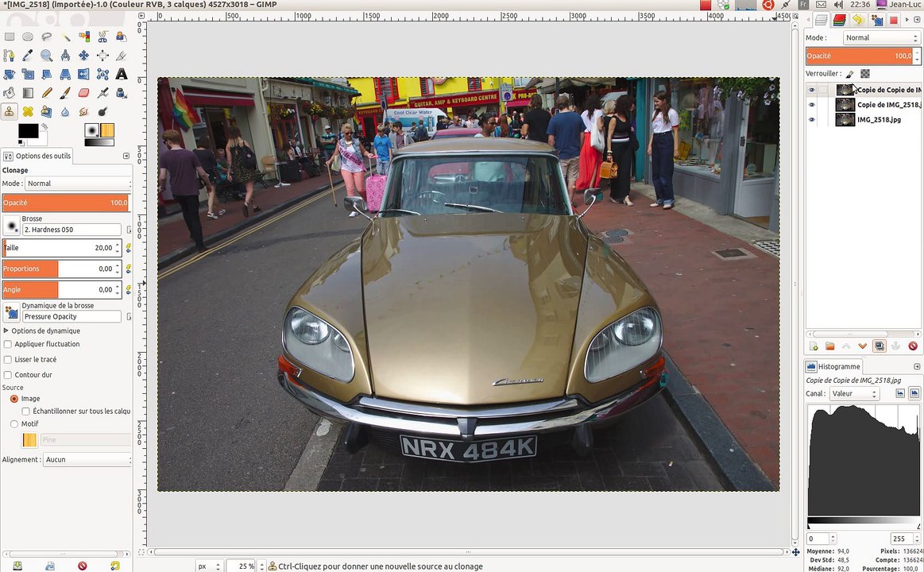The height and width of the screenshot is (572, 924).
Task: Adjust the layer Opacité slider
Action: pyautogui.click(x=858, y=56)
